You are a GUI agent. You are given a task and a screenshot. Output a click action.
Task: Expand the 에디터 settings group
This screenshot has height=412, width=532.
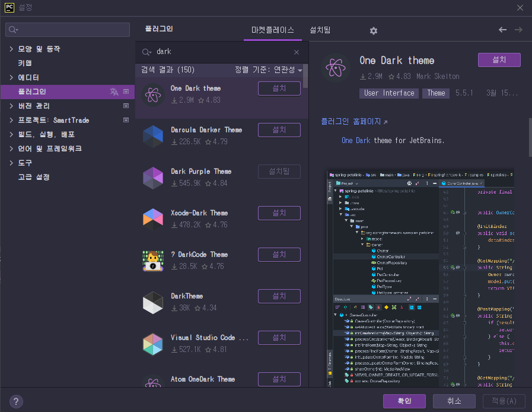[x=11, y=77]
